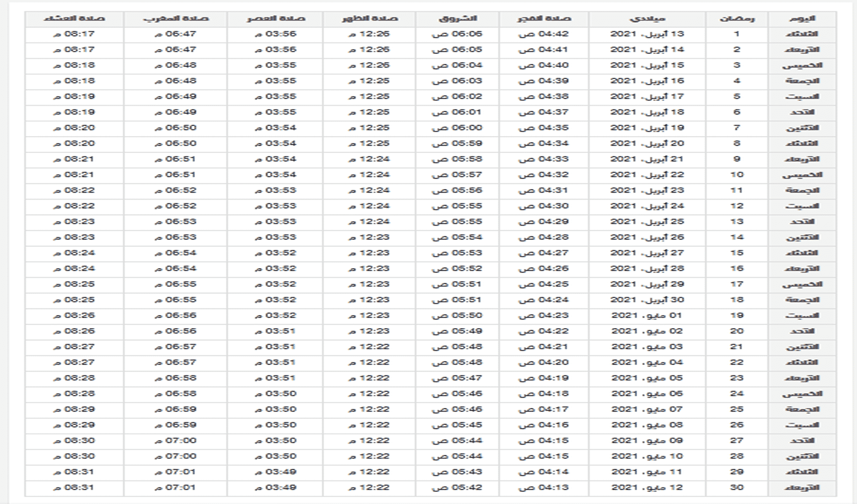Click Asr time in 11 مايو row
Viewport: 857px width, 504px height.
pos(275,472)
